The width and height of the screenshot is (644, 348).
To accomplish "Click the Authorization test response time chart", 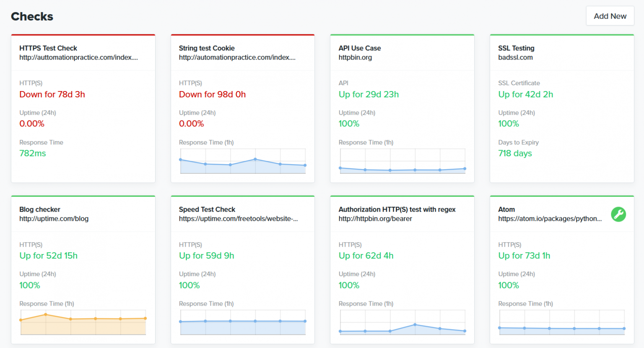I will click(x=402, y=322).
